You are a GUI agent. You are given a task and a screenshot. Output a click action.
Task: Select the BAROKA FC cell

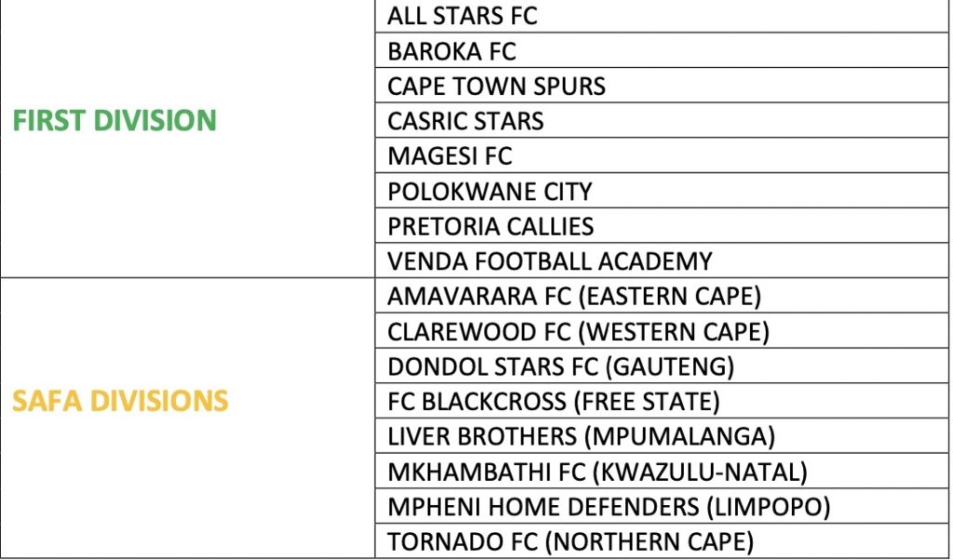451,51
